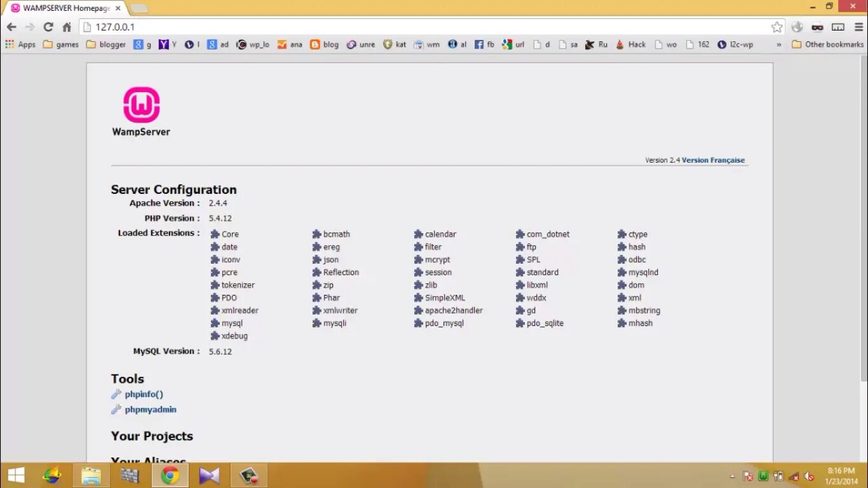This screenshot has height=488, width=868.
Task: Close the WAMPSERVER Homepage tab
Action: 118,8
